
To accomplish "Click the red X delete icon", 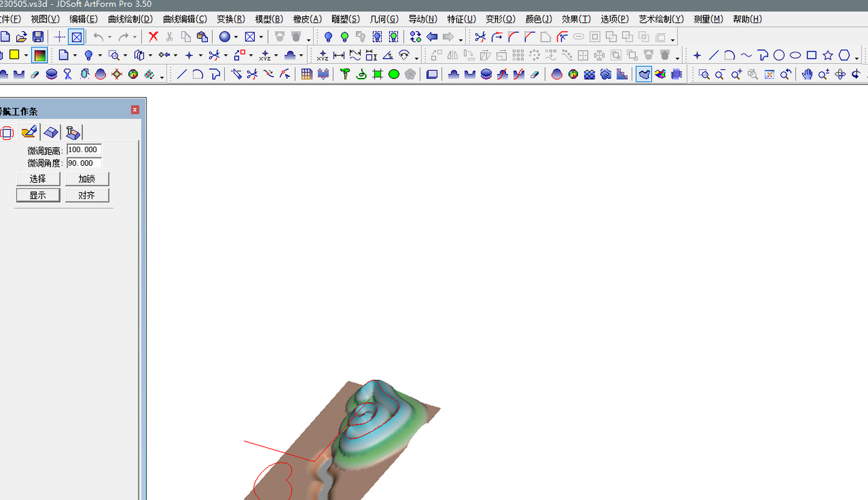I will click(x=153, y=37).
